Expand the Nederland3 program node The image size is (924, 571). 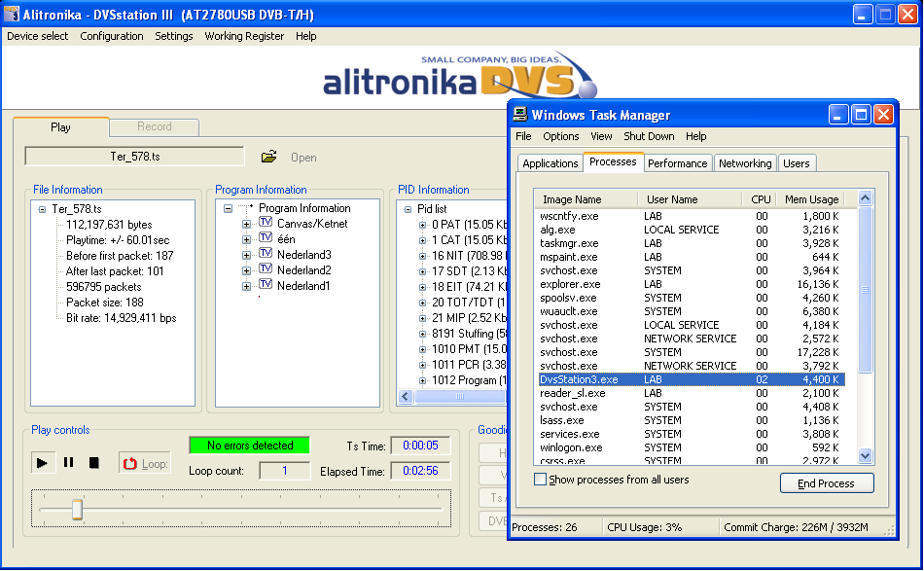tap(246, 255)
